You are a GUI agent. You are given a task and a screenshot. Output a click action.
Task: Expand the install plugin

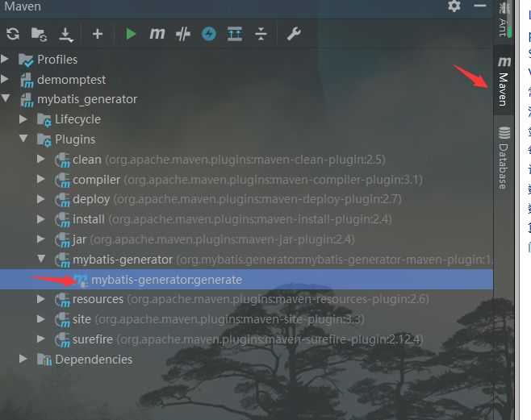click(41, 219)
